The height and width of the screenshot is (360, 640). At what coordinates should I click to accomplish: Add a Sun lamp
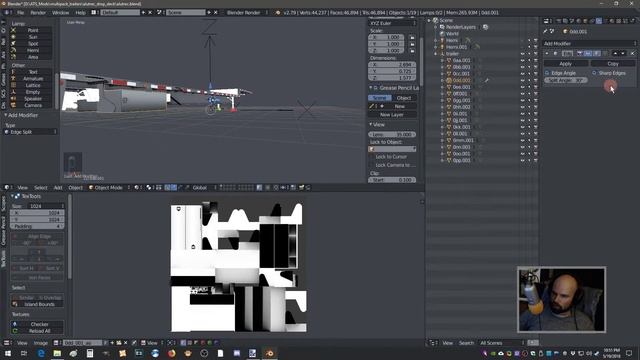[x=31, y=37]
